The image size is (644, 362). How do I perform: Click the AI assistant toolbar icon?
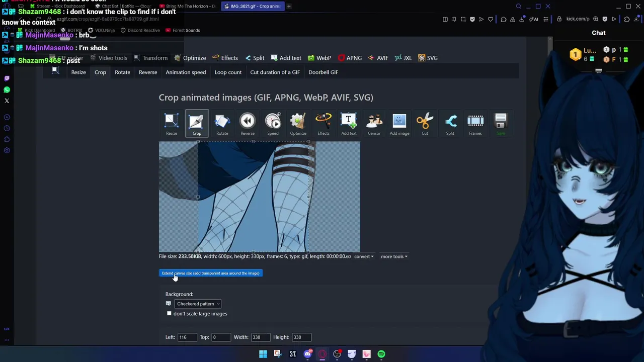pyautogui.click(x=533, y=19)
